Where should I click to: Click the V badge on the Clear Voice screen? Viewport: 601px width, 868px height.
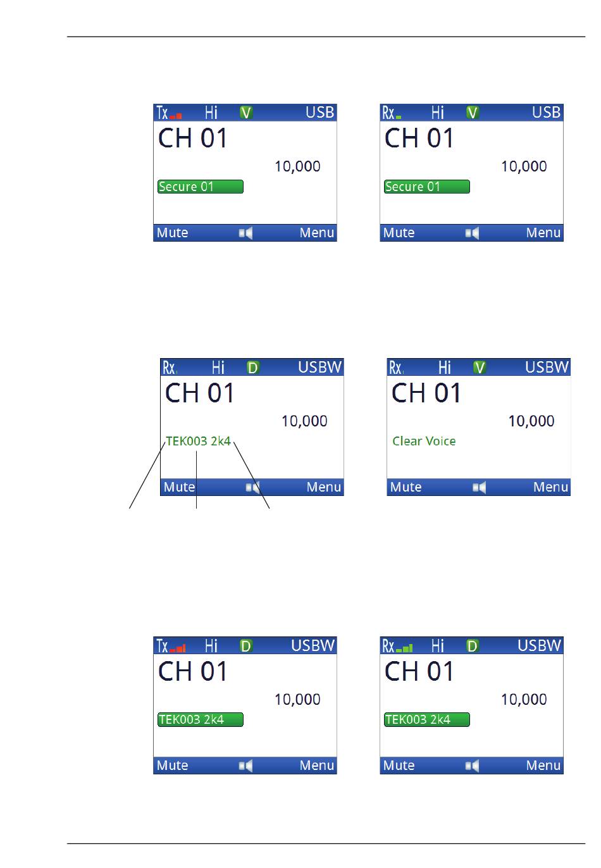(x=480, y=367)
